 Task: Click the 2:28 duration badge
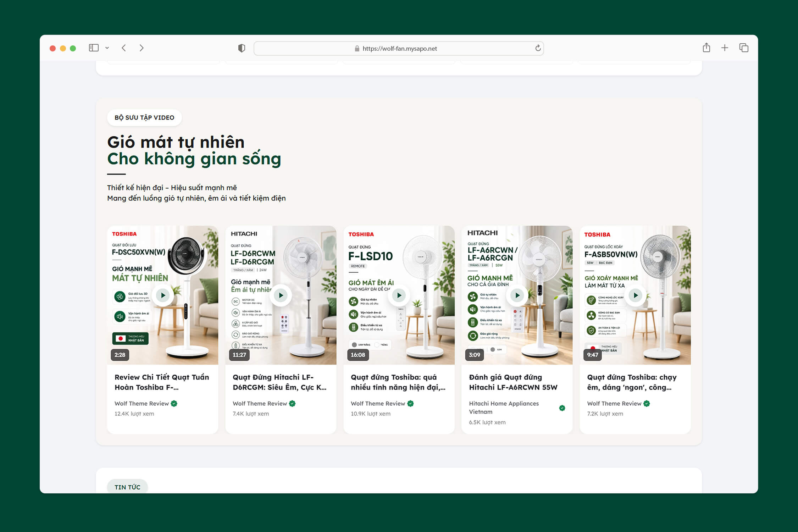120,355
